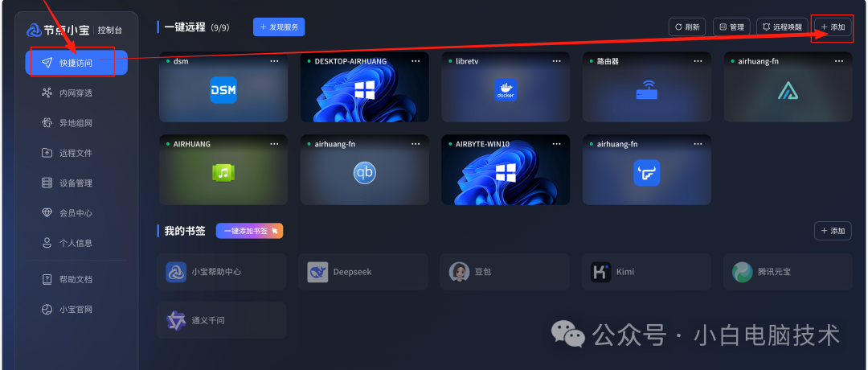Image resolution: width=868 pixels, height=370 pixels.
Task: Open more options on DESKTOP-AIRHUANG card
Action: coord(416,61)
